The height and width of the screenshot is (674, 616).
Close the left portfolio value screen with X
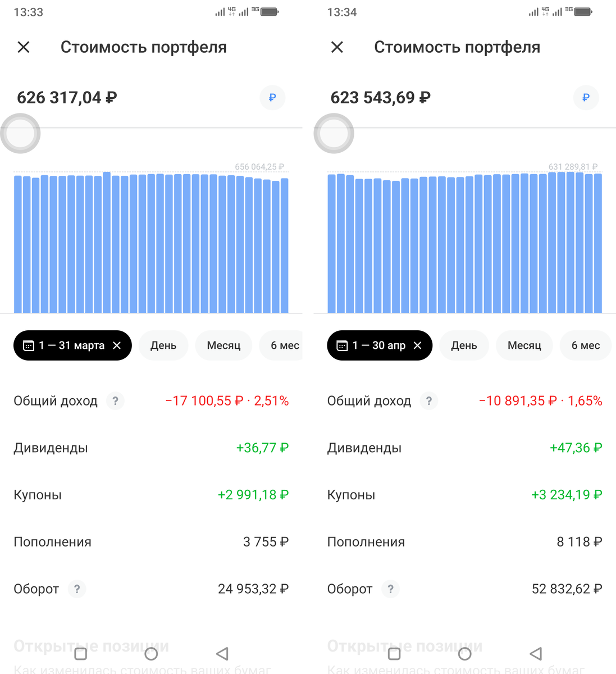coord(23,47)
